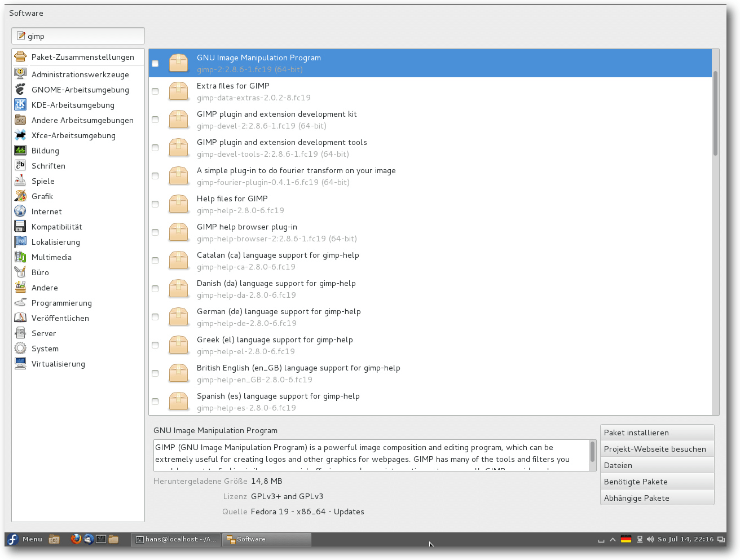The height and width of the screenshot is (560, 740).
Task: Click the Büro office icon
Action: click(x=20, y=272)
